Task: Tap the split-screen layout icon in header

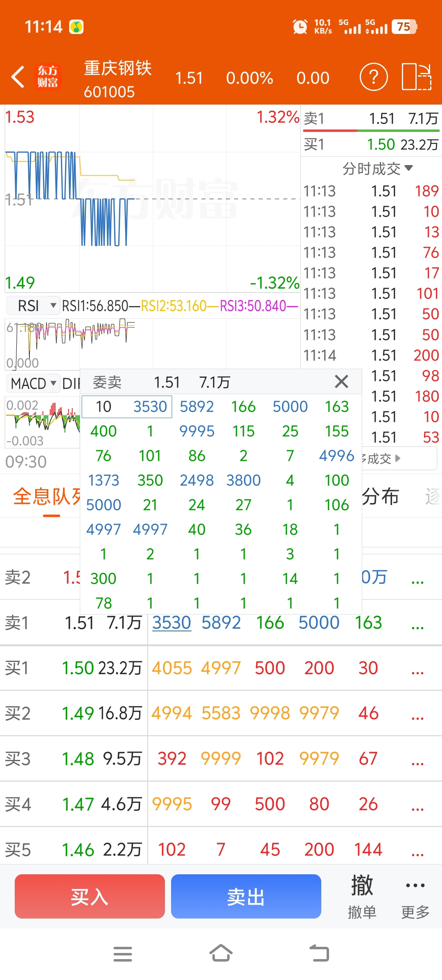Action: 417,77
